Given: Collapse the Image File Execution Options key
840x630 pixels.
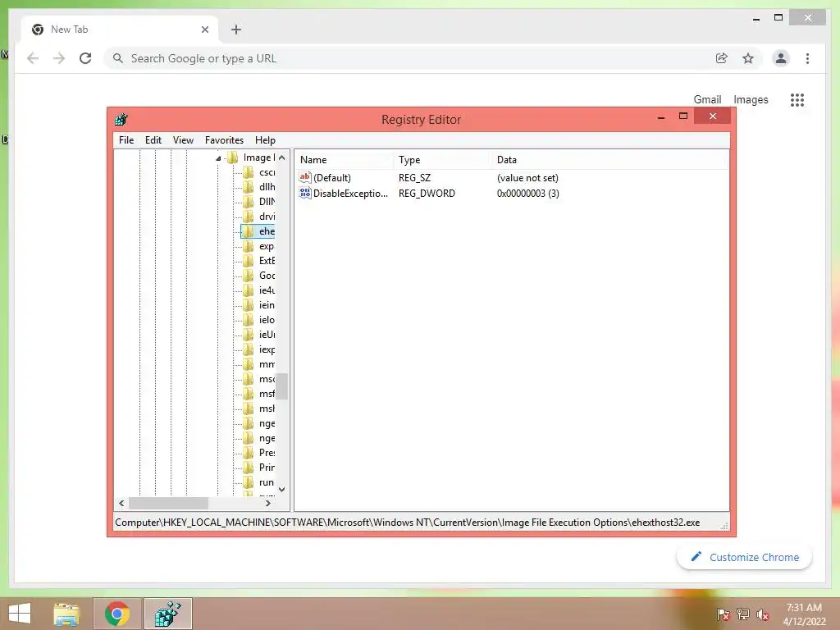Looking at the screenshot, I should click(218, 158).
